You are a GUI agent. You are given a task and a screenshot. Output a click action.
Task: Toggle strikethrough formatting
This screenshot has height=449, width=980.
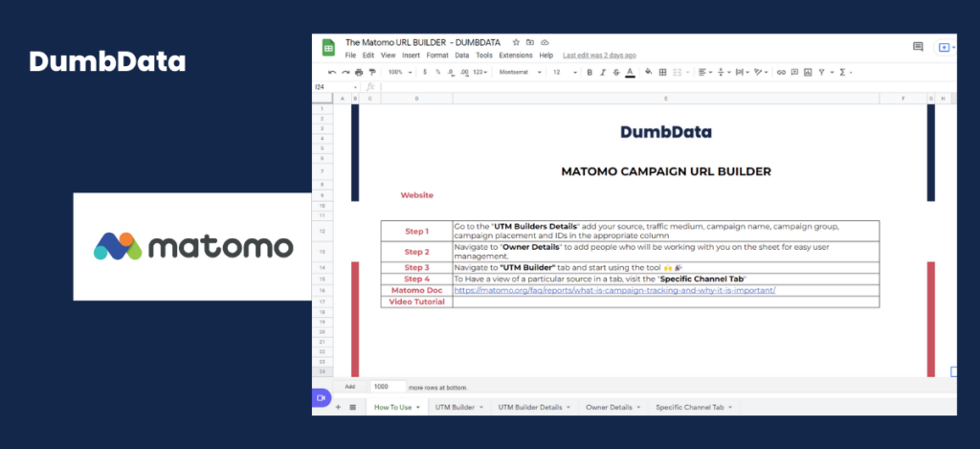616,73
